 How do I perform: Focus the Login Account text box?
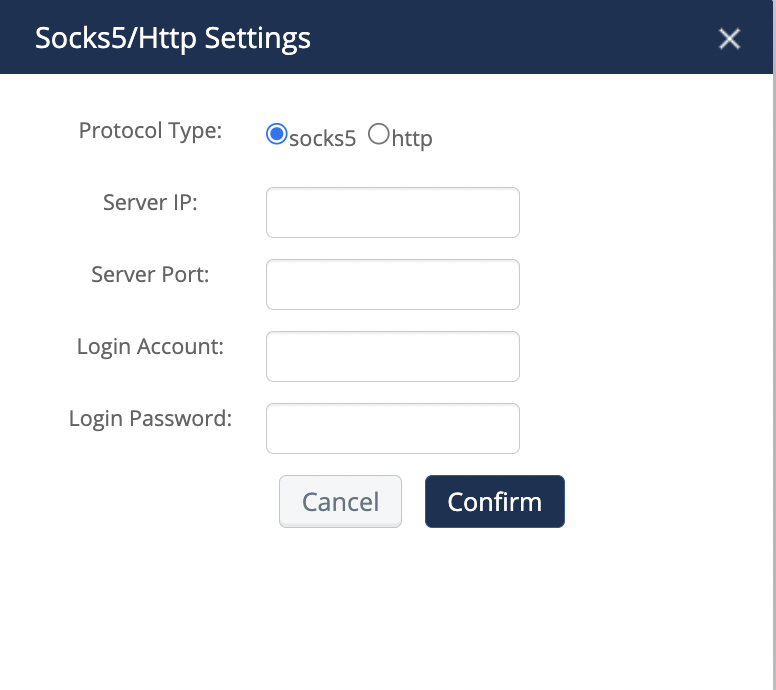[392, 357]
